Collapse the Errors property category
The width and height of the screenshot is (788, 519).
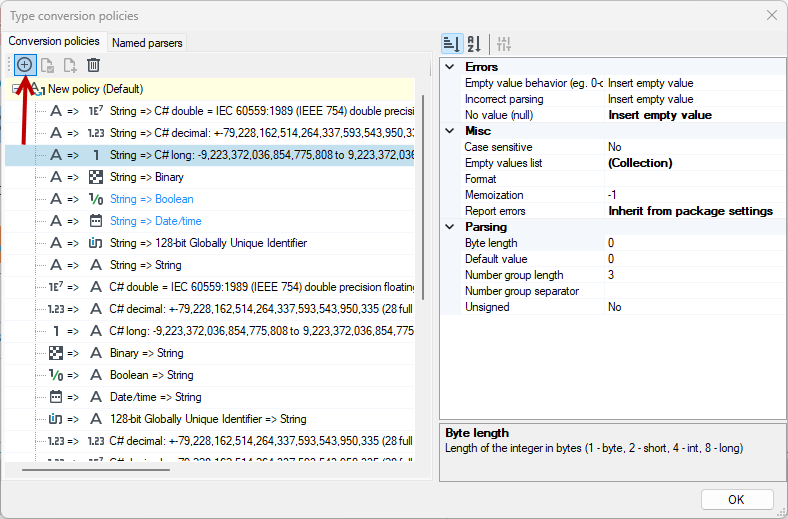click(x=450, y=67)
